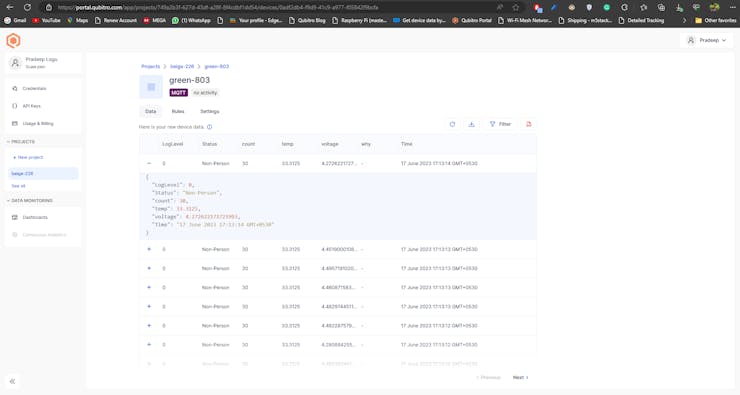
Task: Click the Qubitro hexagon logo
Action: coord(13,41)
